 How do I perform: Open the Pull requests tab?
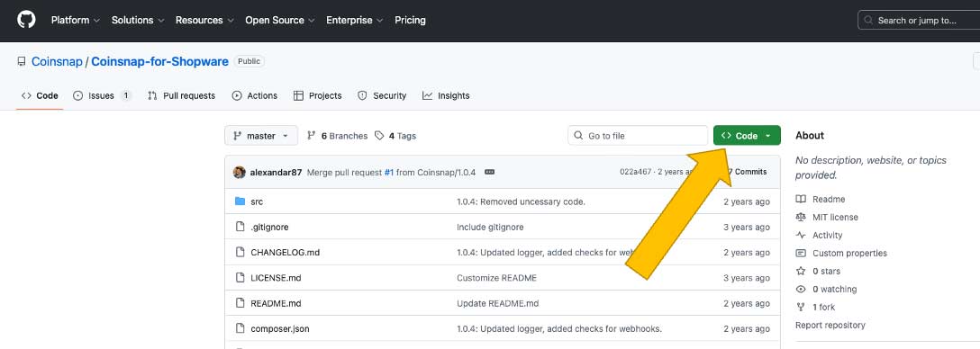coord(181,95)
